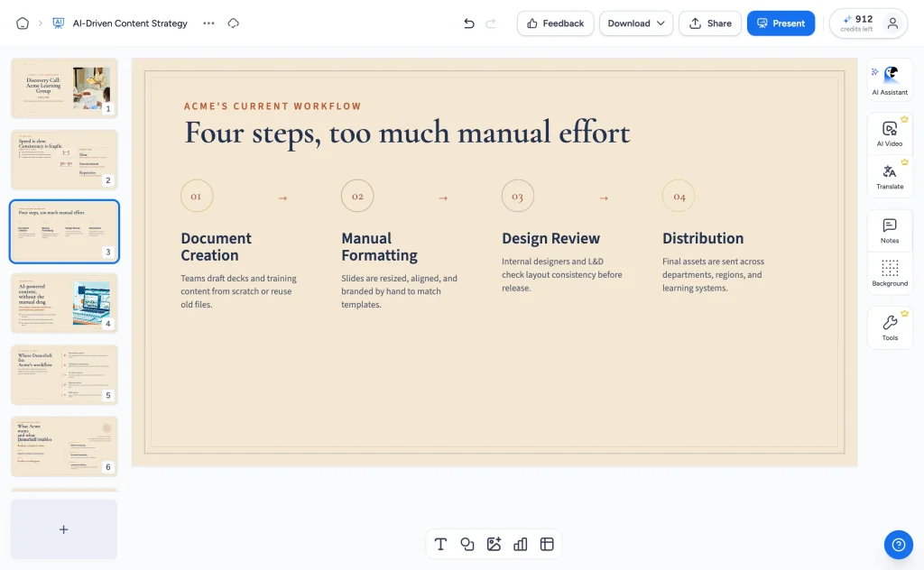
Task: Click the 912 credits left indicator
Action: 857,23
